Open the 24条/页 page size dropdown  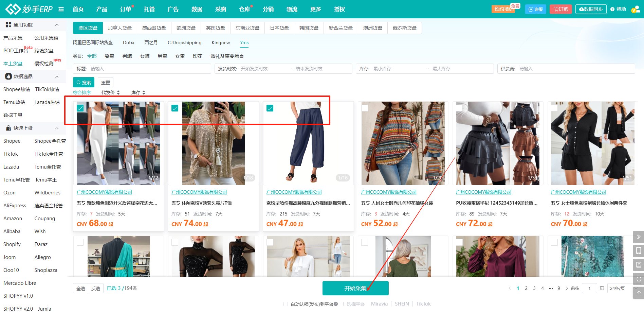tap(624, 288)
